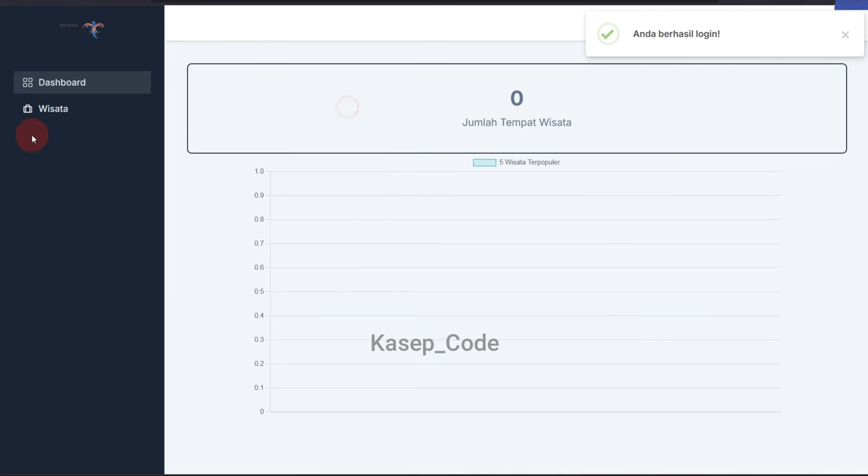
Task: Click the 'Anda berhasil login!' message text
Action: click(x=676, y=34)
